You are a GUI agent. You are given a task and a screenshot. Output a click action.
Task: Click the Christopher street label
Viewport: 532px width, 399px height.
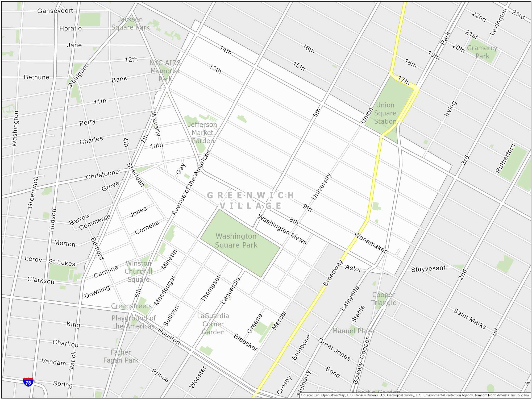click(x=103, y=174)
